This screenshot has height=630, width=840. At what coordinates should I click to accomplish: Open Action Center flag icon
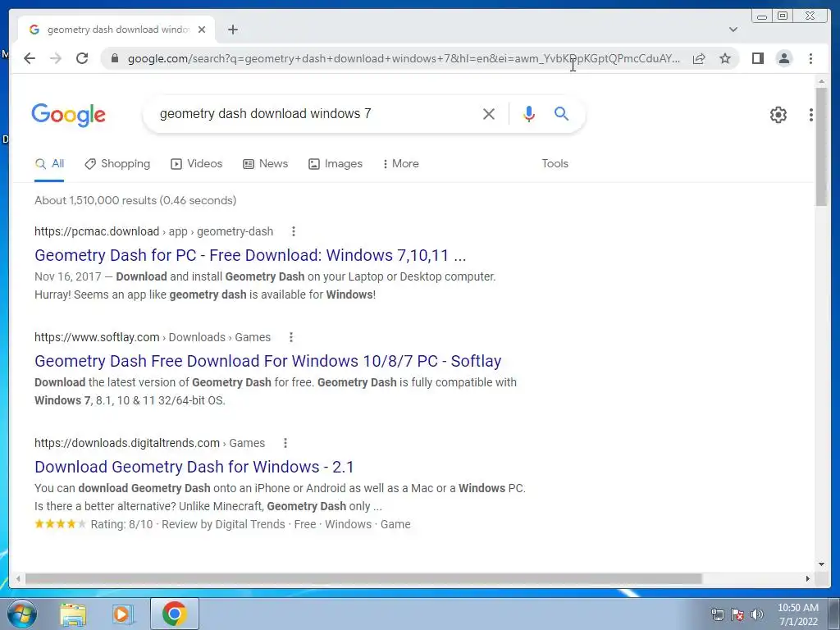coord(737,614)
